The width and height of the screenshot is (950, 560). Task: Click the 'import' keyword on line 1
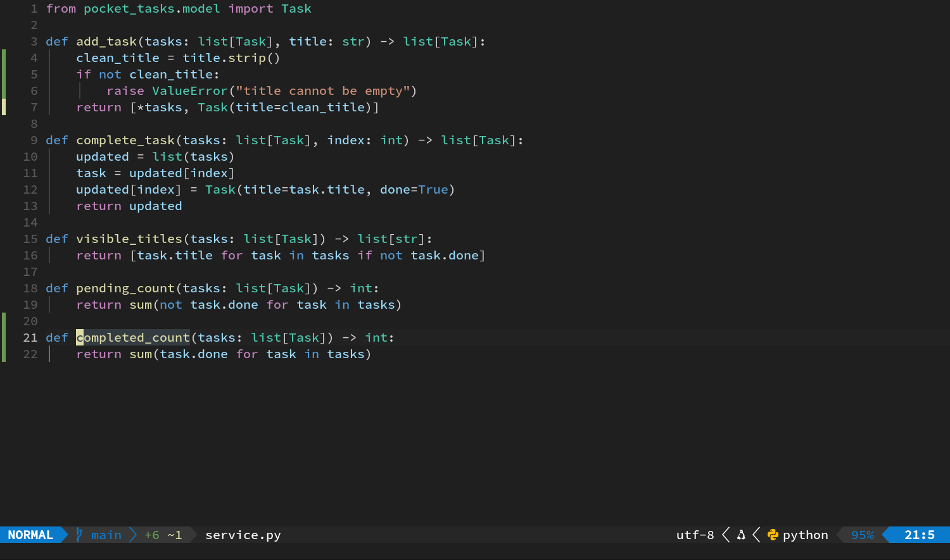point(251,9)
